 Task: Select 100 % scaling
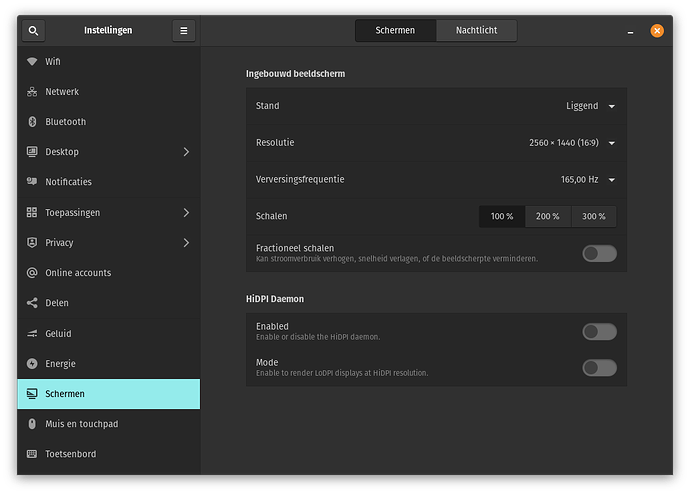(502, 216)
